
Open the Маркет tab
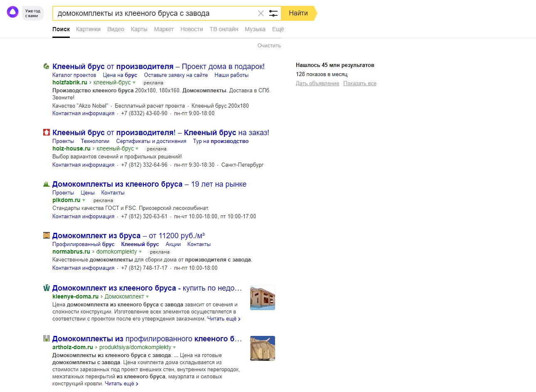[164, 29]
